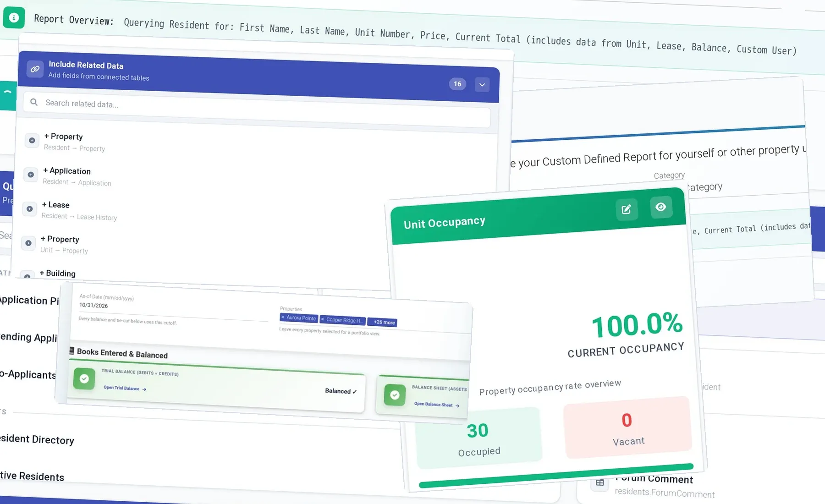Click the Occupied 30 card
This screenshot has height=504, width=825.
(478, 438)
